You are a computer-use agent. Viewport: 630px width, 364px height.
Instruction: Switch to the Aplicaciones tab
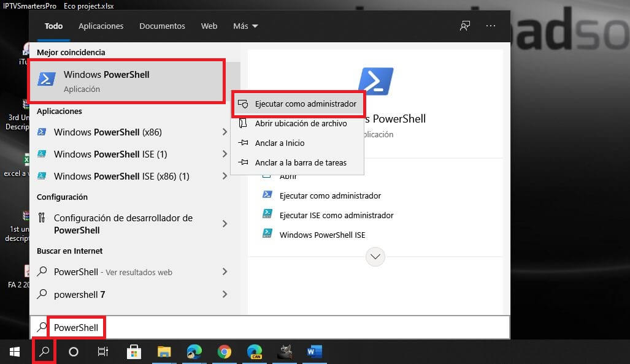coord(101,26)
